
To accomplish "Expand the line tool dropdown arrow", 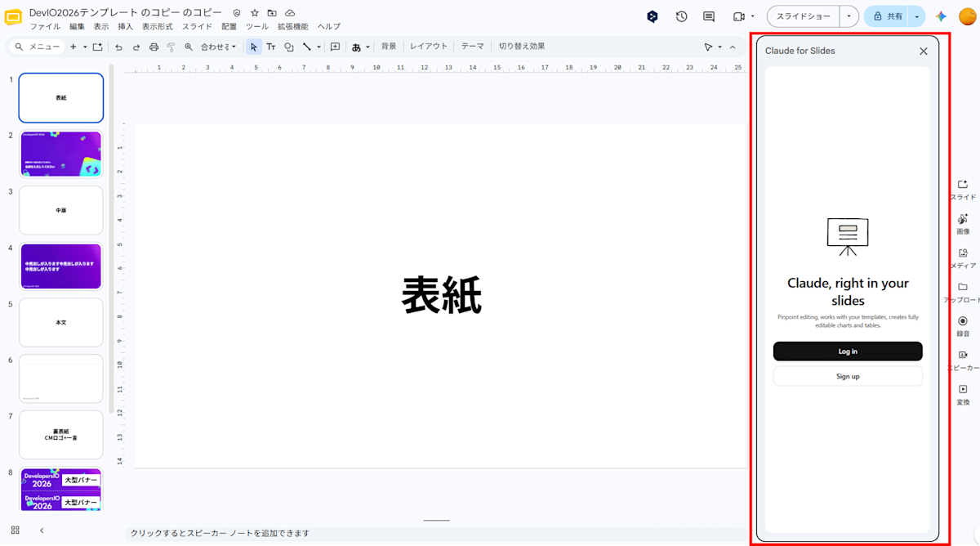I will [318, 47].
